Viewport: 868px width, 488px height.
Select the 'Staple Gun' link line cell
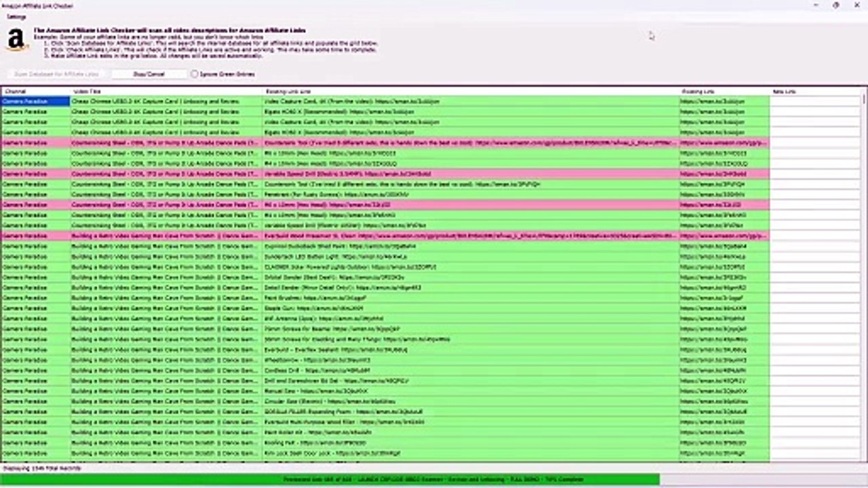click(x=471, y=308)
